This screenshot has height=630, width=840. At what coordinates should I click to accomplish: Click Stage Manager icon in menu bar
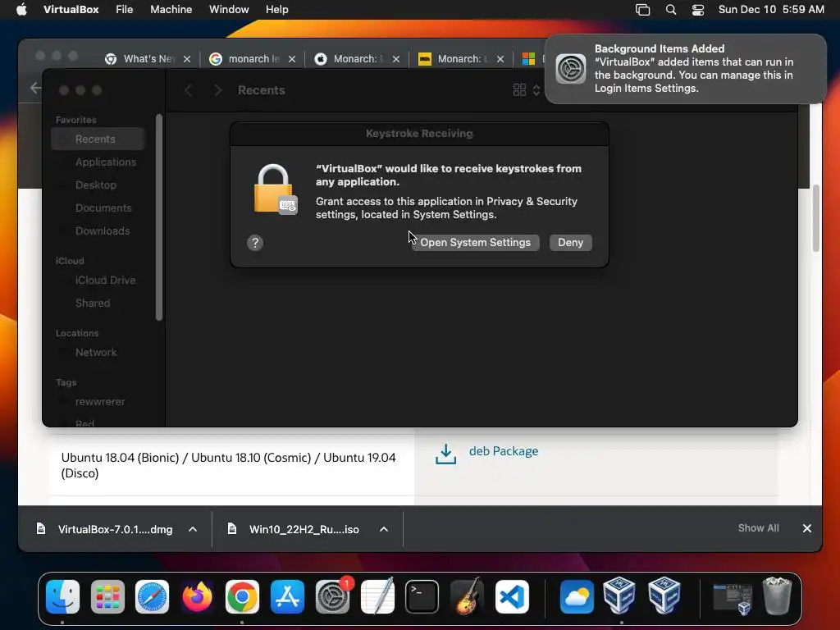tap(642, 10)
